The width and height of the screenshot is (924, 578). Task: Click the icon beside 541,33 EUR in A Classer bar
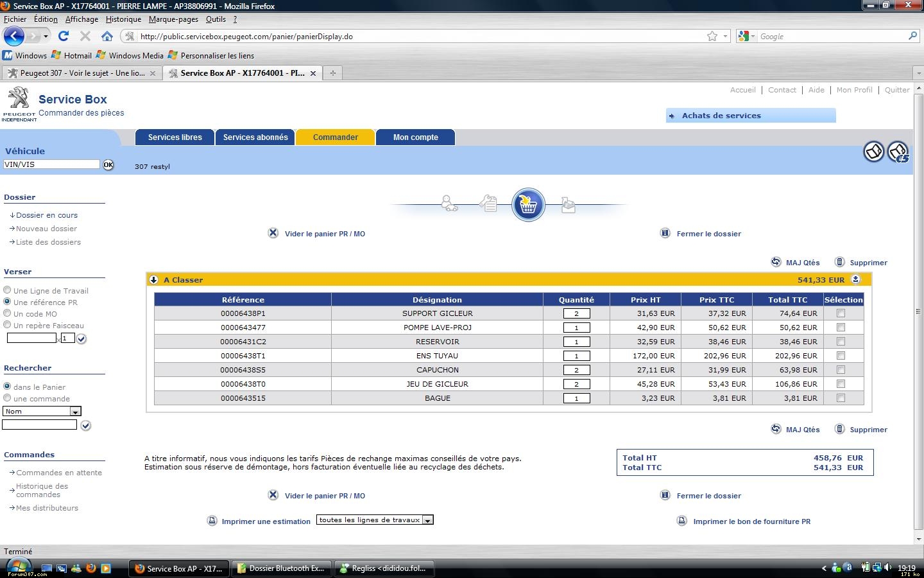tap(855, 279)
